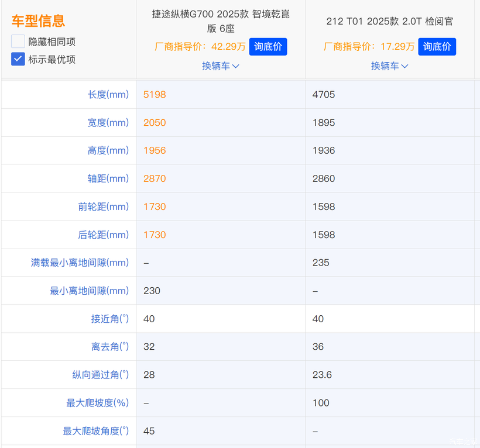
Task: Open the 212 T01 2025款 model title
Action: [x=389, y=22]
